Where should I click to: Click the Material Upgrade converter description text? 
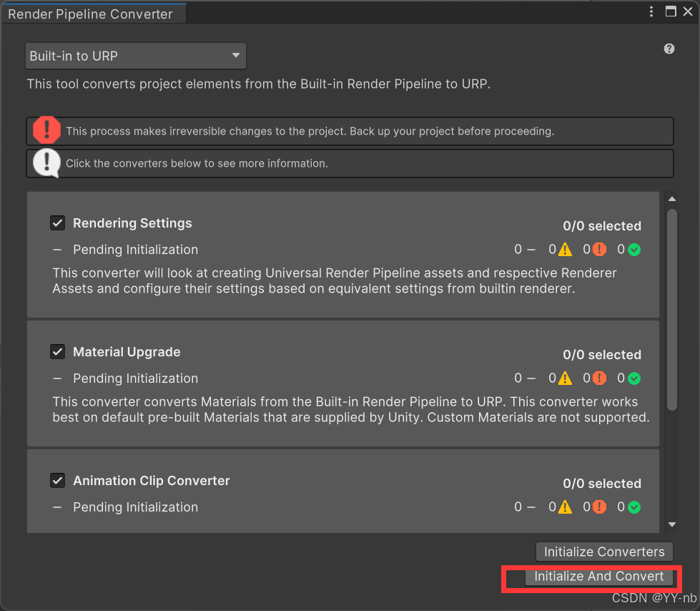[351, 409]
